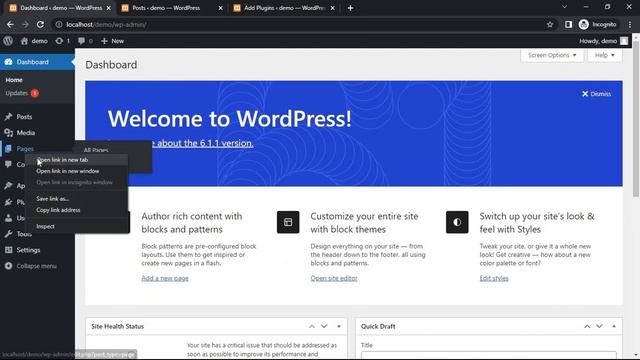The image size is (640, 360).
Task: Move Site Health Status widget down
Action: 324,326
